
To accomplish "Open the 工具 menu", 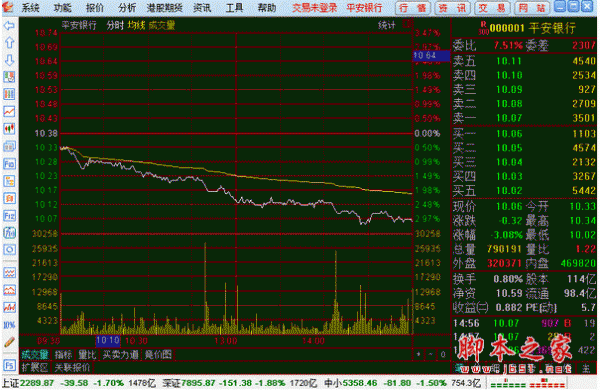I will click(234, 7).
